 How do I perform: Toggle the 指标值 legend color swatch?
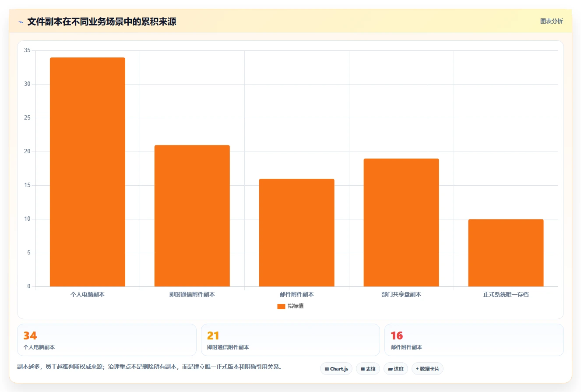click(x=281, y=307)
